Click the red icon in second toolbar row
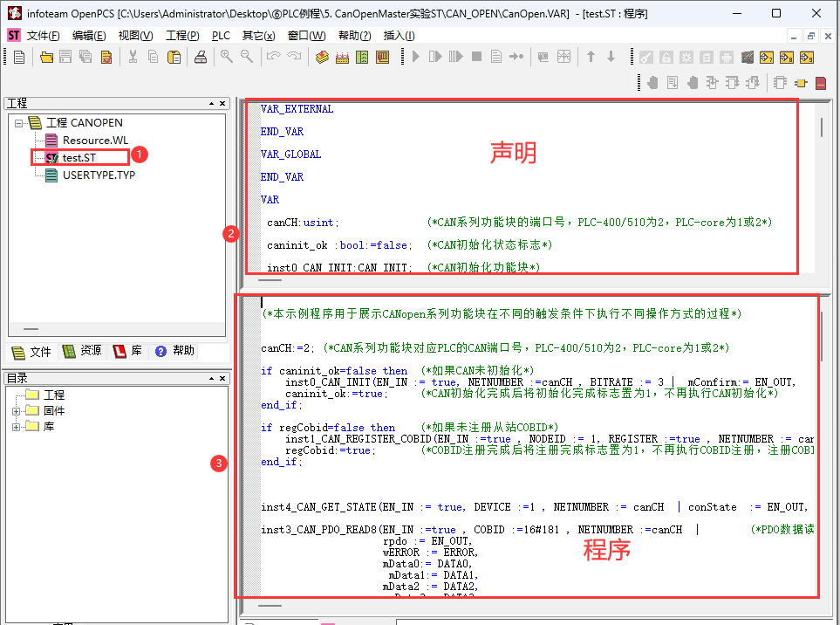This screenshot has height=625, width=840. pyautogui.click(x=820, y=83)
